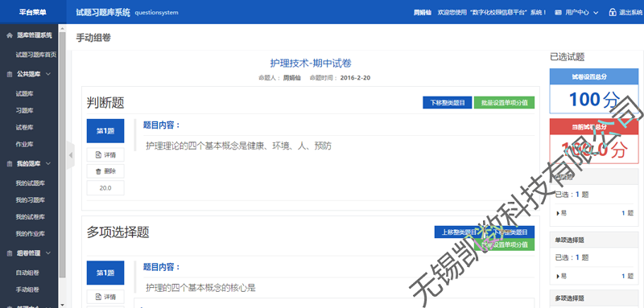Click the 第1题 badge under 判断题
Image resolution: width=644 pixels, height=308 pixels.
point(105,131)
